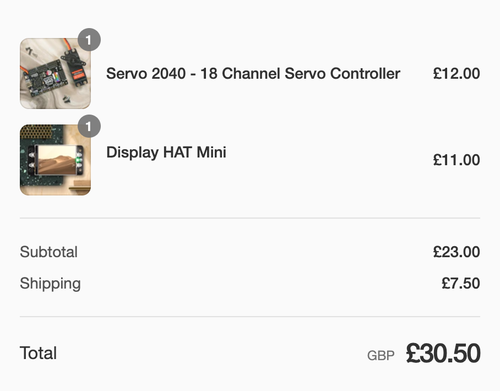Click the Display HAT Mini product thumbnail
Image resolution: width=500 pixels, height=391 pixels.
[x=55, y=160]
